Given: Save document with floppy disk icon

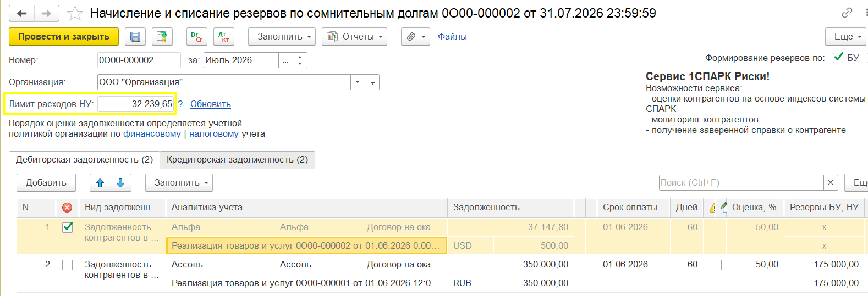Looking at the screenshot, I should pyautogui.click(x=135, y=37).
